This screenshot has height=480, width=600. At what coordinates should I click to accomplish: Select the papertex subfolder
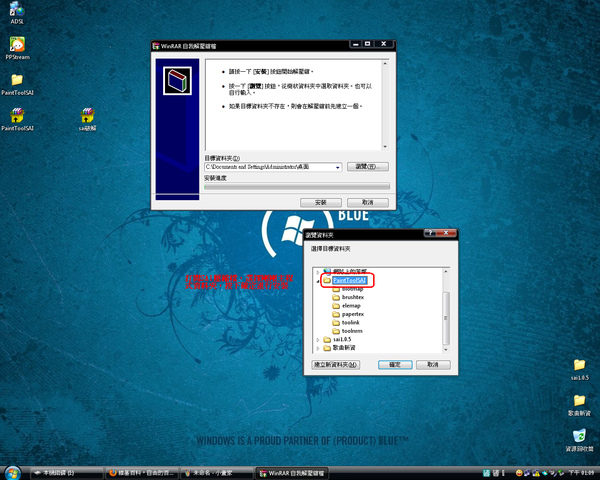click(348, 314)
